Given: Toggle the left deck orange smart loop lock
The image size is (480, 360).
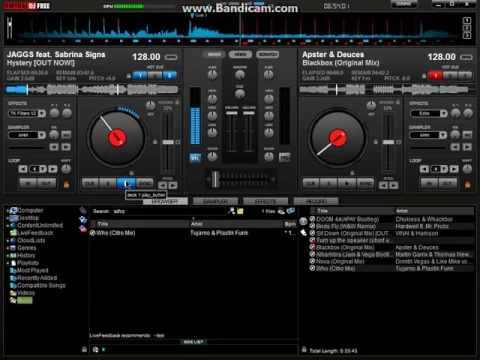Looking at the screenshot, I should pyautogui.click(x=66, y=184).
